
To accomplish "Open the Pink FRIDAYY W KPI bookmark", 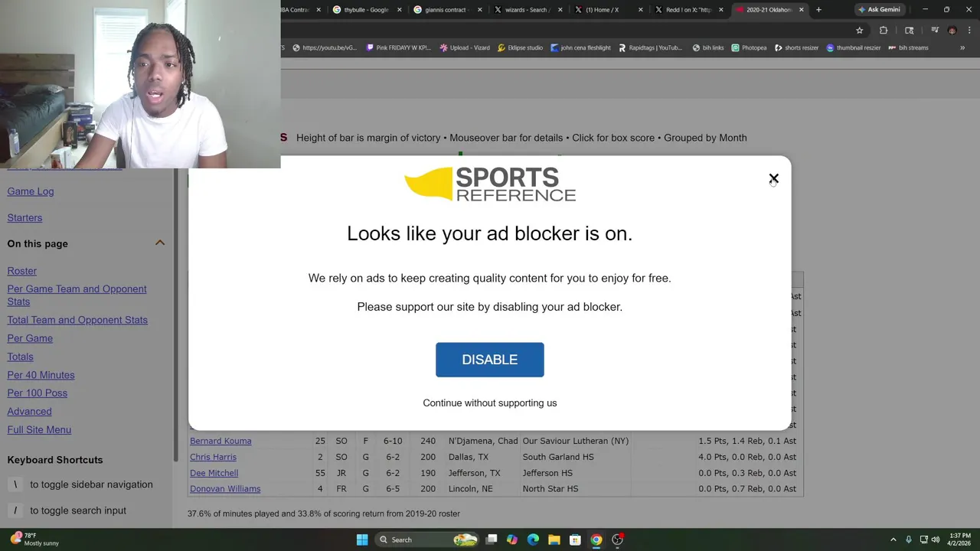I will click(398, 47).
